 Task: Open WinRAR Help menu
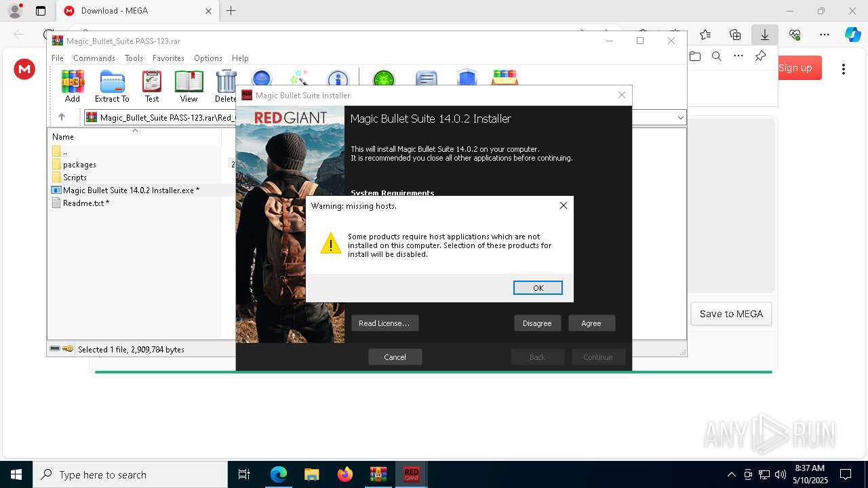click(240, 58)
